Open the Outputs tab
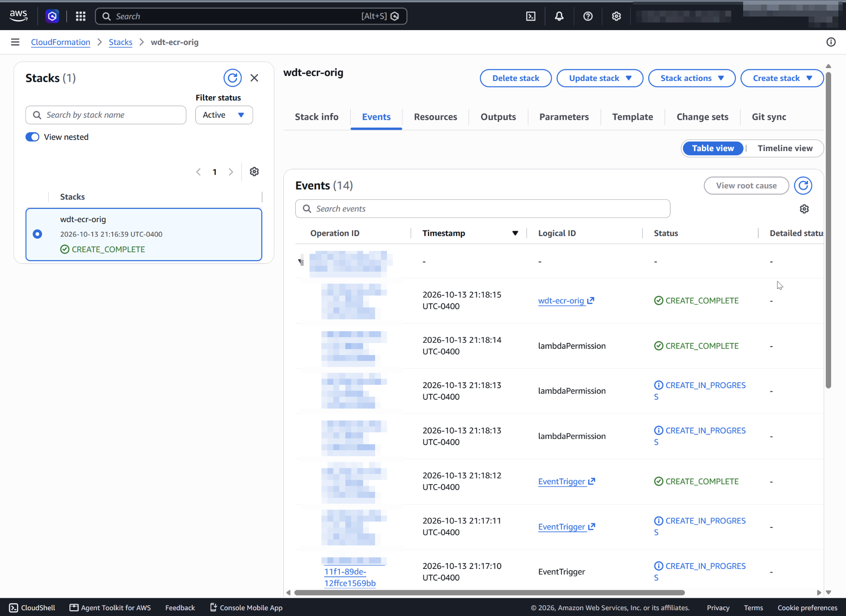 (498, 117)
